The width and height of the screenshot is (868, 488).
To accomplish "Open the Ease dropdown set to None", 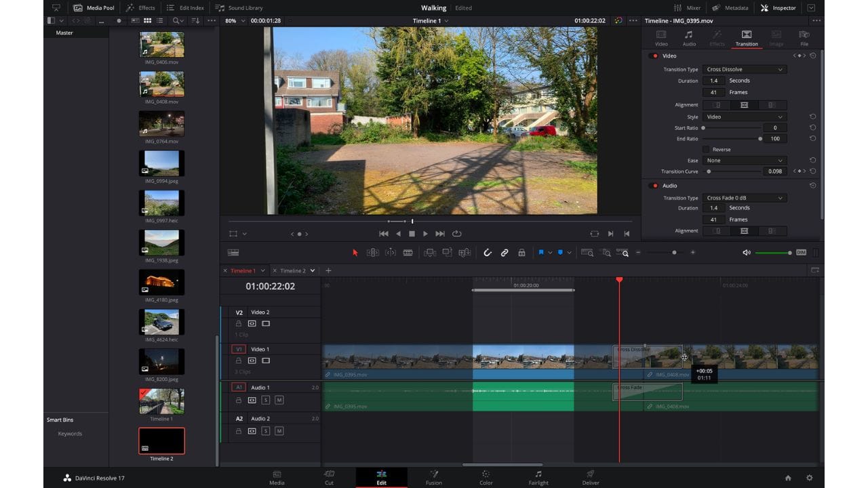I will click(744, 161).
